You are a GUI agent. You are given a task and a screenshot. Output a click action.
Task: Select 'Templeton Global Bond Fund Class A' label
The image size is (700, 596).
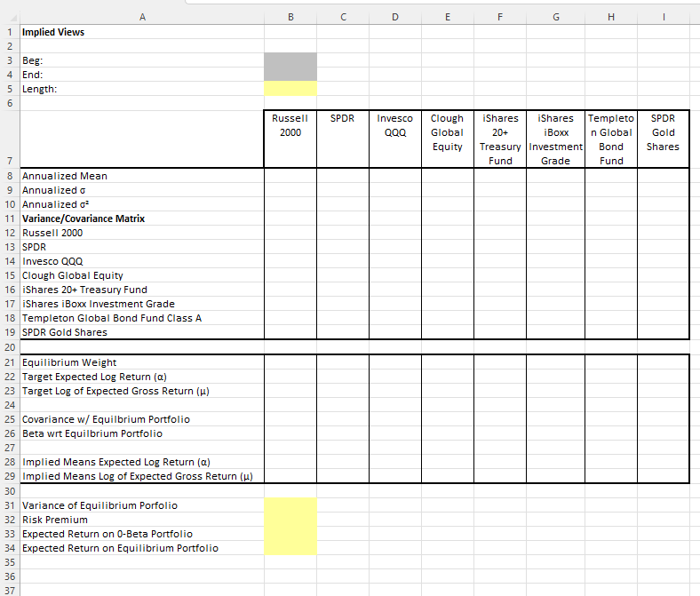tap(142, 318)
